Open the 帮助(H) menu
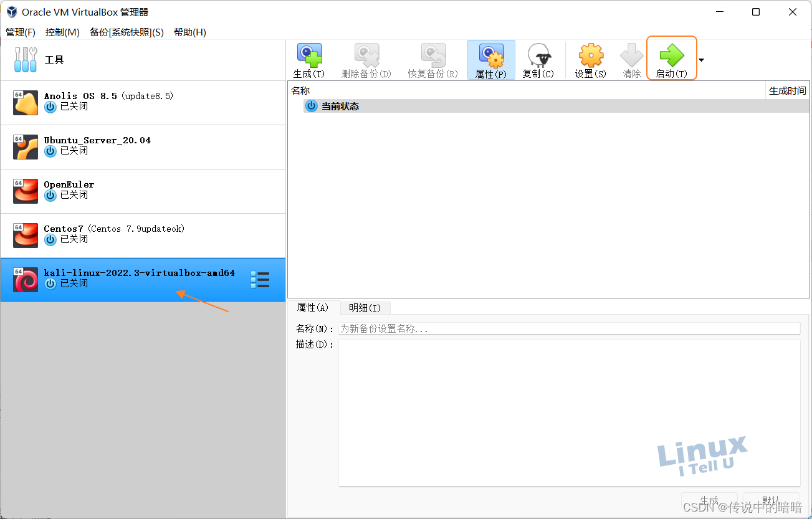 (x=190, y=32)
